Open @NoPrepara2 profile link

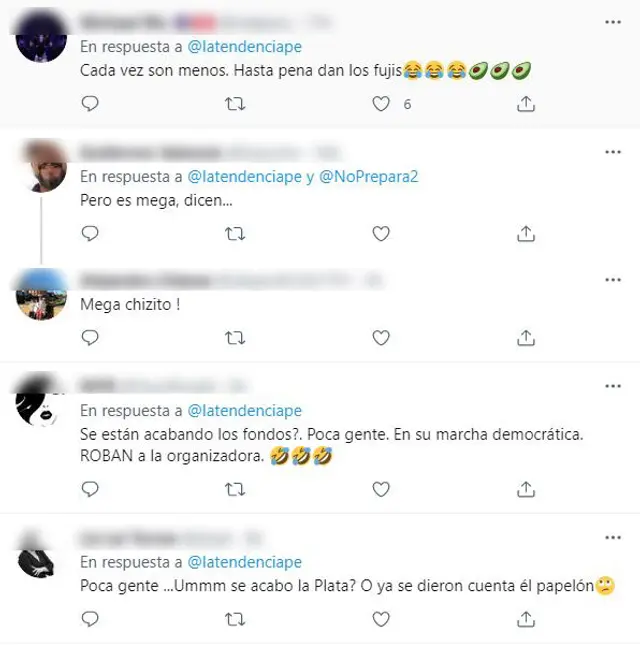pyautogui.click(x=368, y=177)
